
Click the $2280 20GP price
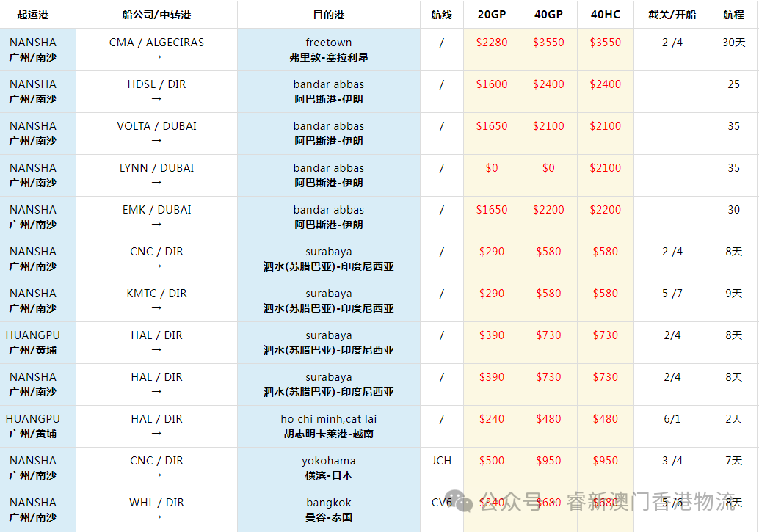pos(492,43)
